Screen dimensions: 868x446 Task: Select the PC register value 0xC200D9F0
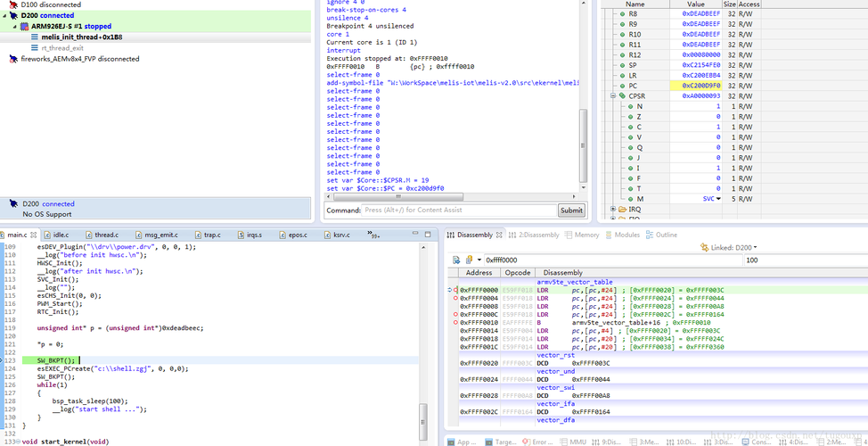700,86
